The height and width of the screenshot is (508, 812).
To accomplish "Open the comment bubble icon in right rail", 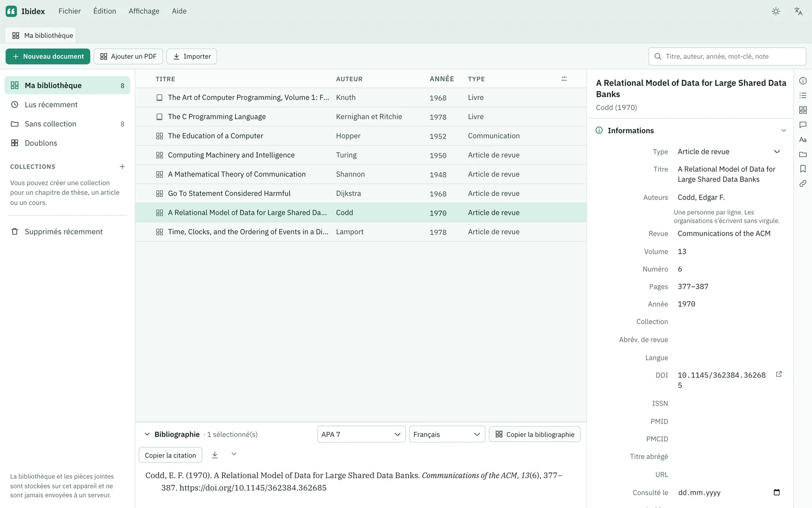I will pos(803,125).
